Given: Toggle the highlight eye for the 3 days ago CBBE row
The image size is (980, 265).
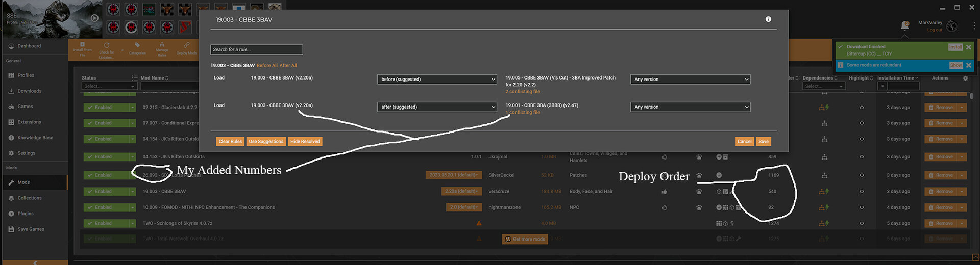Looking at the screenshot, I should [x=862, y=192].
